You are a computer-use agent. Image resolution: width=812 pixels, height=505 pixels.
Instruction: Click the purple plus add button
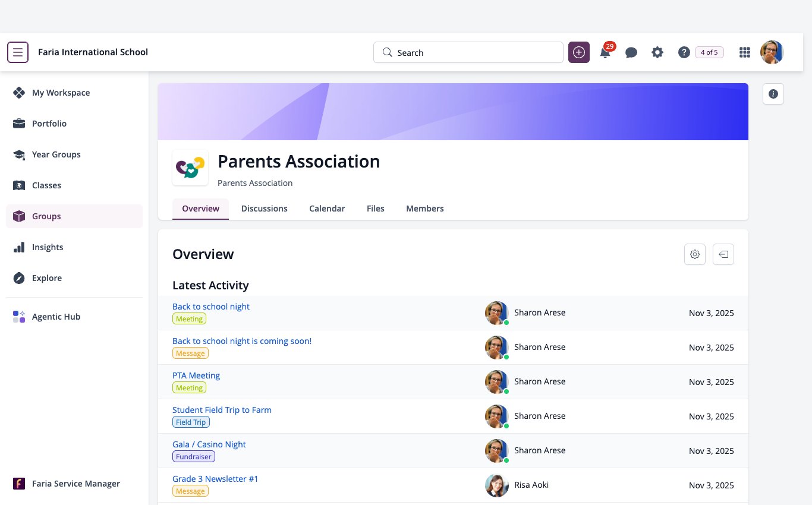579,52
